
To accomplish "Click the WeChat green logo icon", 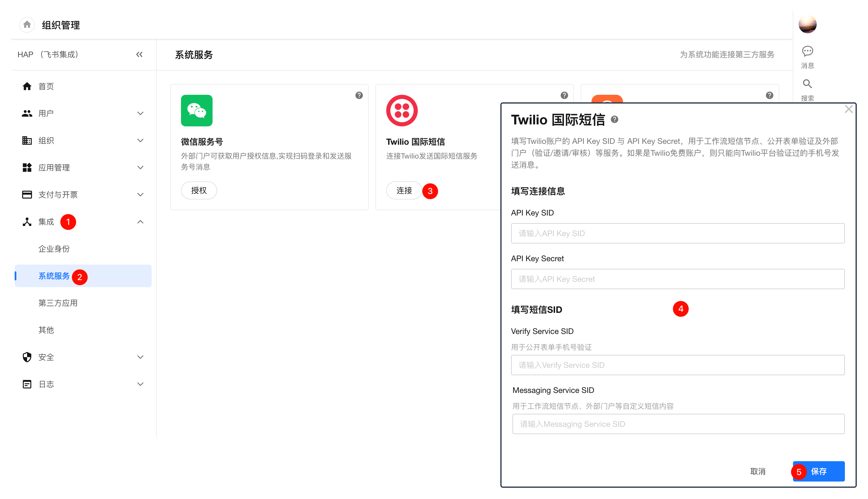I will point(196,111).
